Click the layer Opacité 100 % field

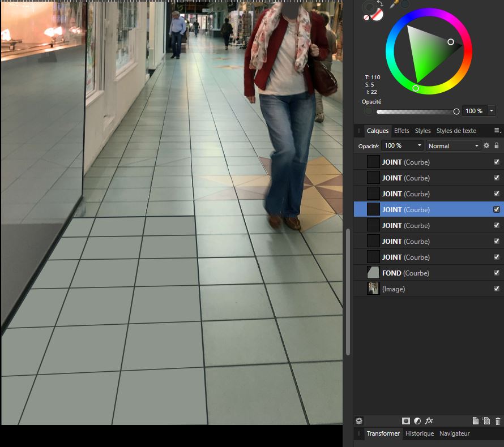click(x=398, y=145)
